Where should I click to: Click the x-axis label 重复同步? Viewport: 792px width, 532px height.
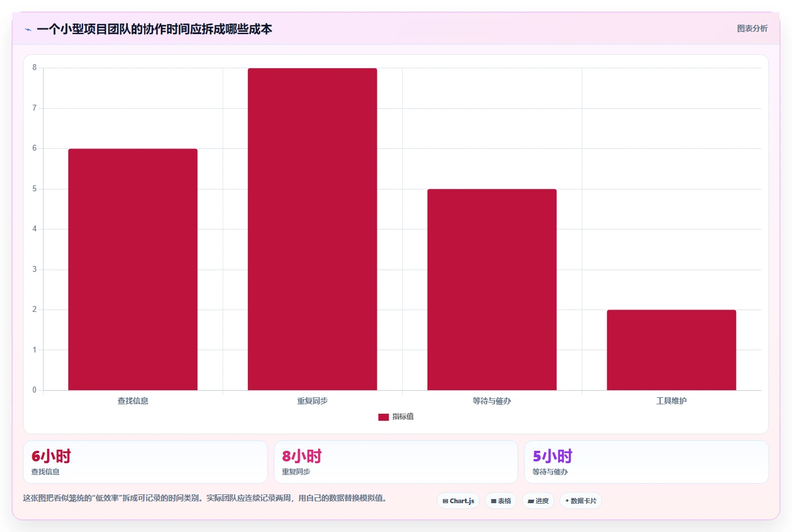click(312, 401)
